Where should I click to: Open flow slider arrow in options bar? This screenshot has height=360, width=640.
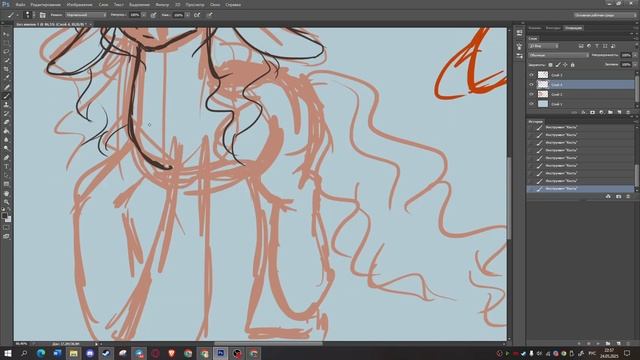187,15
